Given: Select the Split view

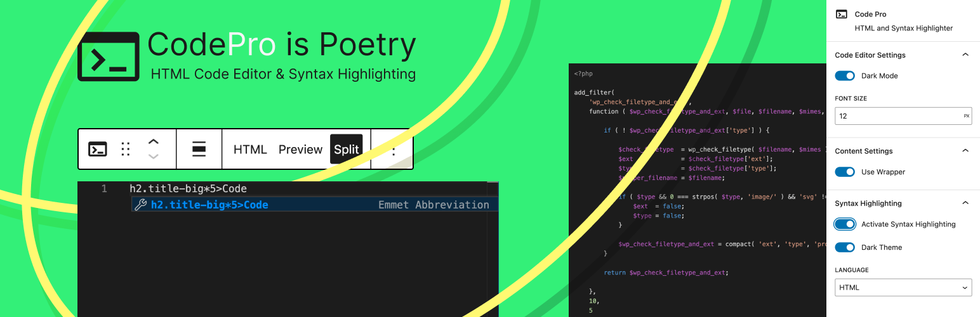Looking at the screenshot, I should point(347,150).
